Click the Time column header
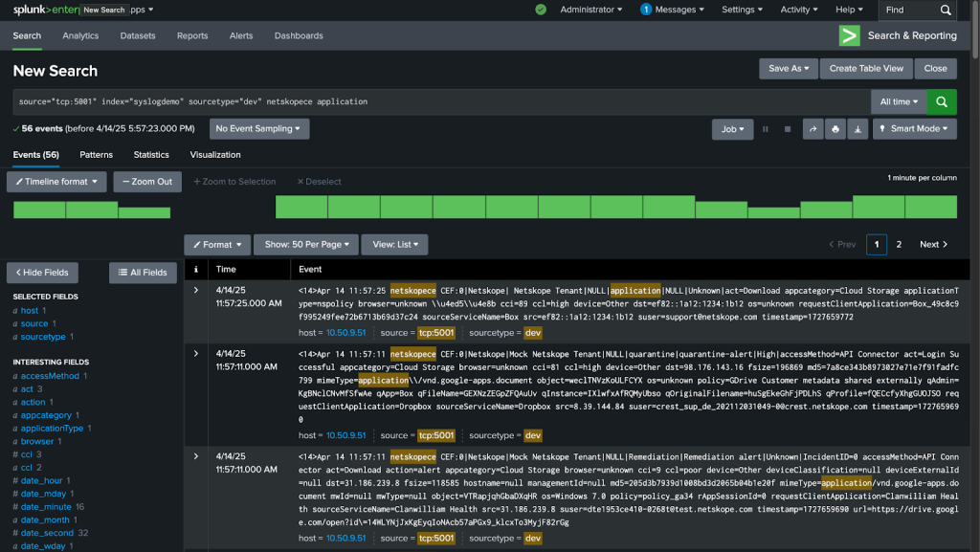This screenshot has height=552, width=980. point(226,269)
